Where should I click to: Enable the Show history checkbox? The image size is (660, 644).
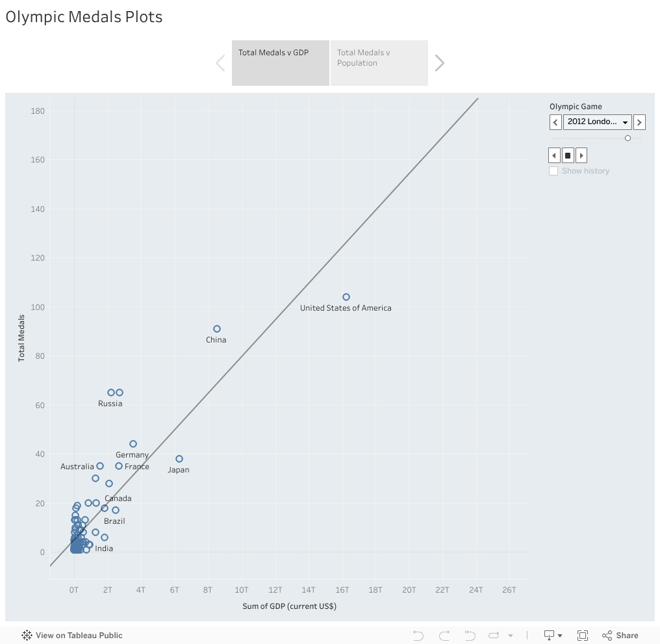pos(553,171)
